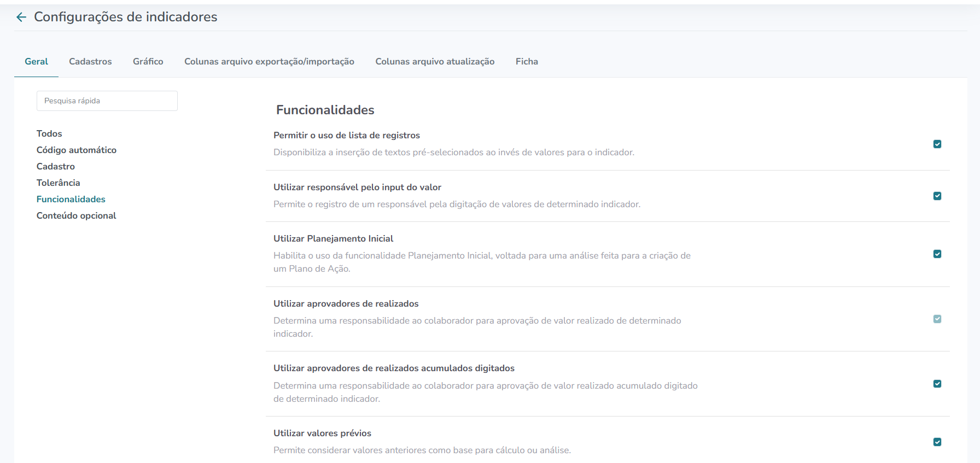
Task: Click the Pesquisa rápida search field
Action: click(x=107, y=101)
